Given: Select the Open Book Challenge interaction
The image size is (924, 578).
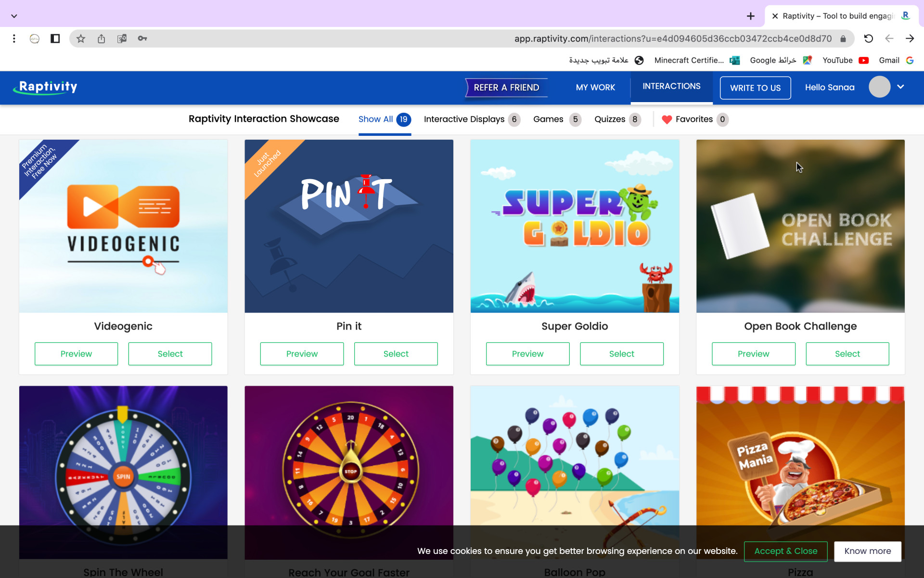Looking at the screenshot, I should [x=847, y=354].
